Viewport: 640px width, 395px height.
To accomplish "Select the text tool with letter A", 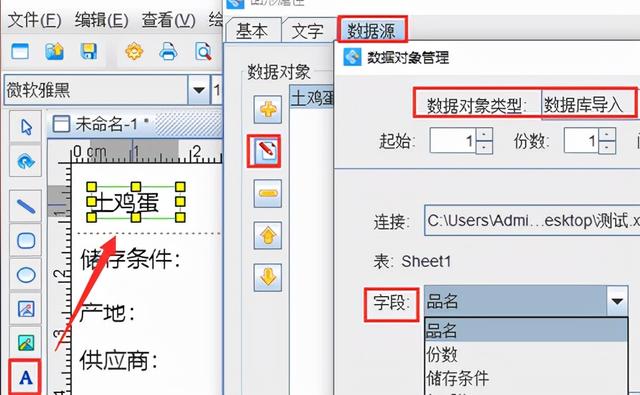I will pos(25,377).
